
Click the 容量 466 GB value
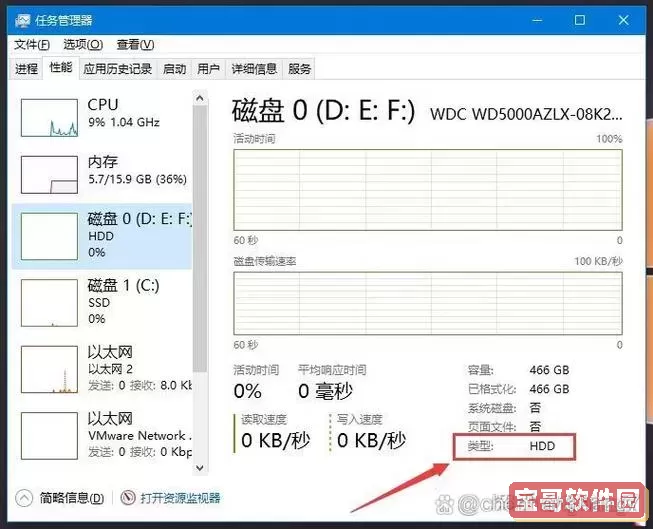tap(549, 370)
